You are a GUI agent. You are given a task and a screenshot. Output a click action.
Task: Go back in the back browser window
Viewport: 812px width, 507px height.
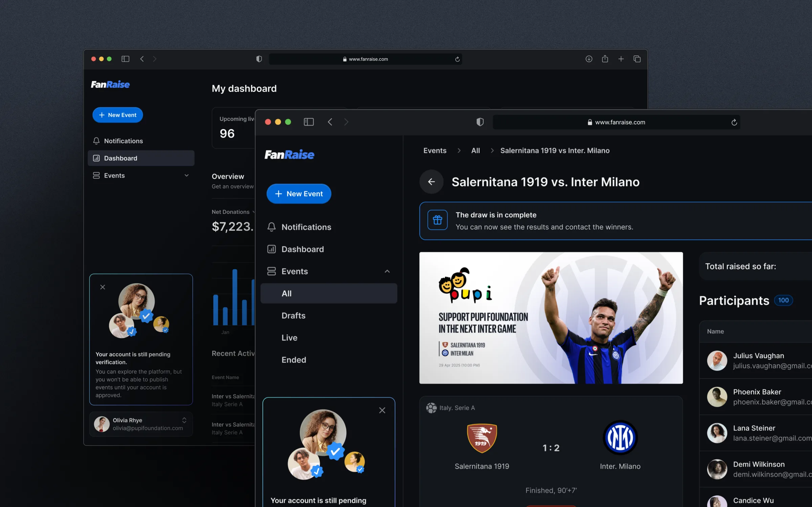(x=142, y=59)
